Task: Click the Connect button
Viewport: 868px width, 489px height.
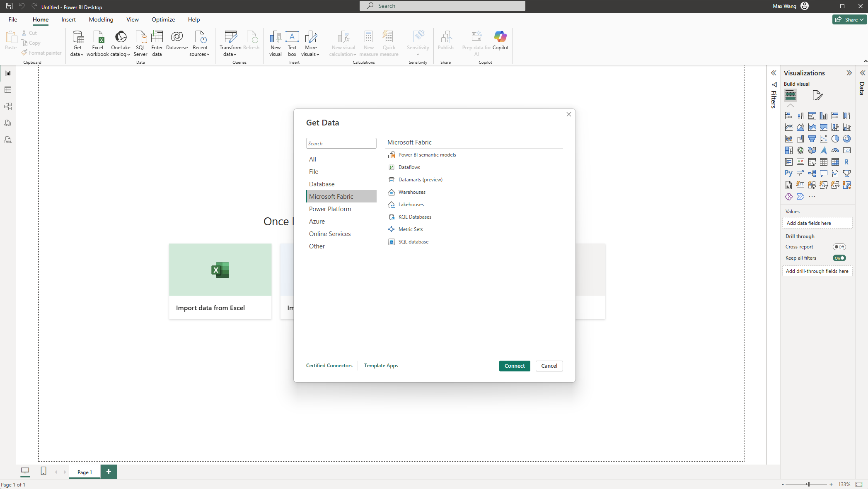Action: pyautogui.click(x=514, y=366)
